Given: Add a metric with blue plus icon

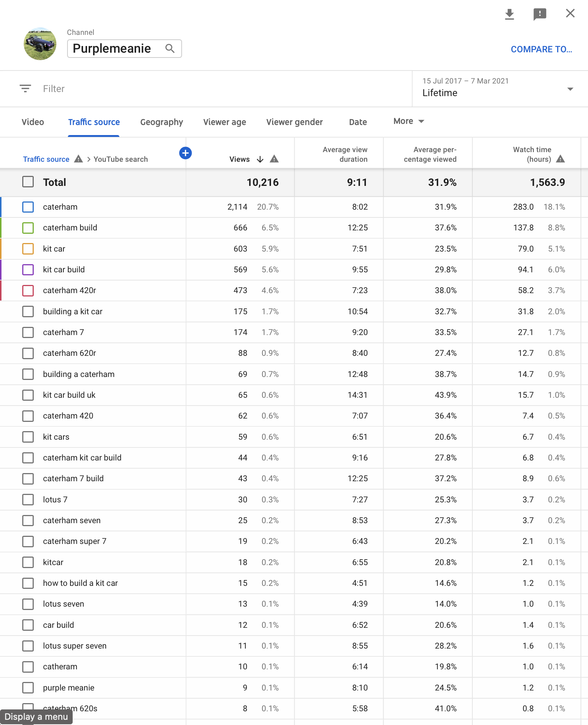Looking at the screenshot, I should (x=185, y=153).
